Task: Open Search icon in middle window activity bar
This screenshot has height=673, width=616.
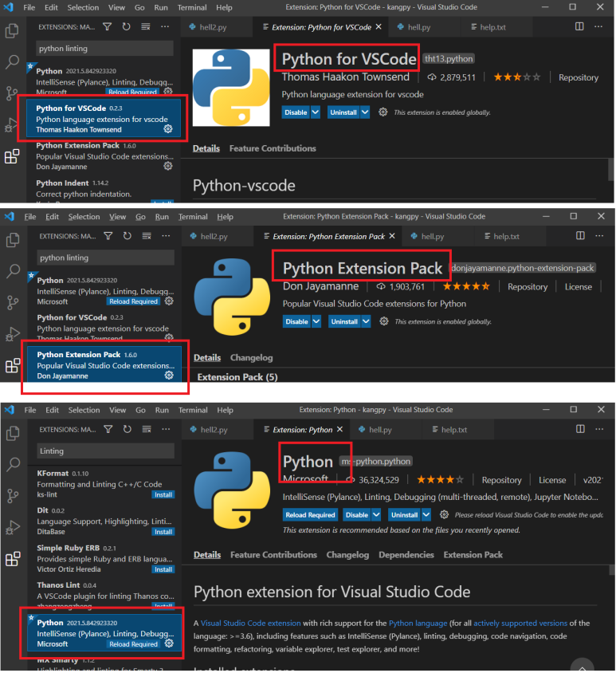Action: [x=13, y=271]
